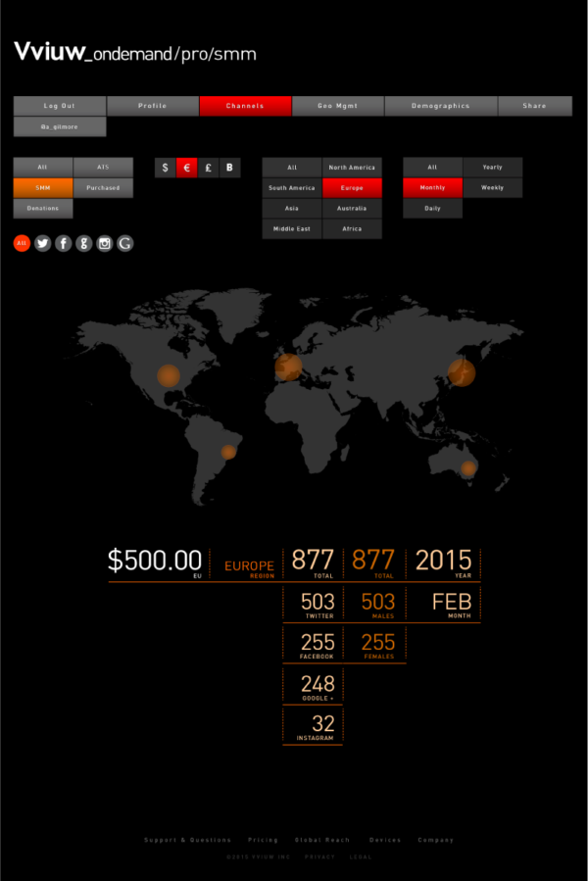This screenshot has height=881, width=588.
Task: Click the Australia hotspot on map
Action: pyautogui.click(x=468, y=468)
